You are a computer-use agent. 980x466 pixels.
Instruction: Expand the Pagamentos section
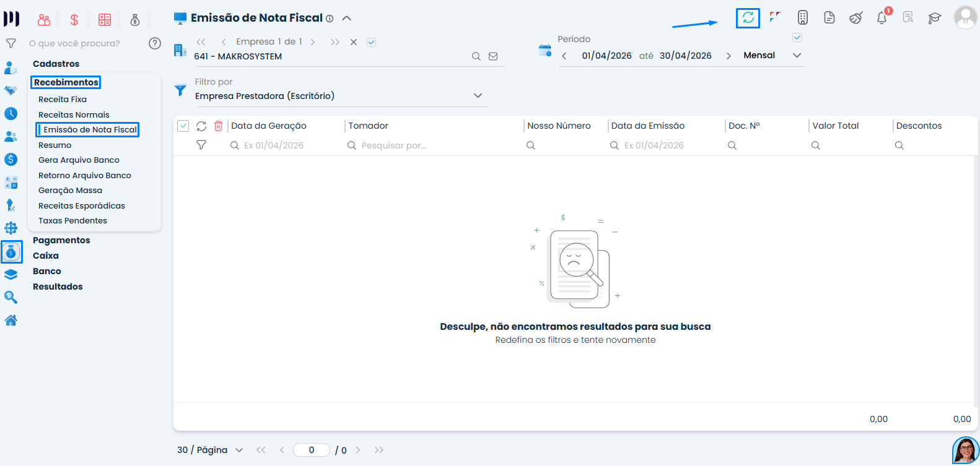coord(61,240)
